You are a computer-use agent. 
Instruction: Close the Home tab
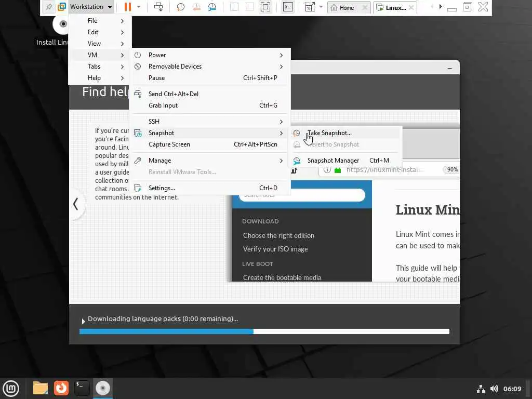pyautogui.click(x=365, y=7)
